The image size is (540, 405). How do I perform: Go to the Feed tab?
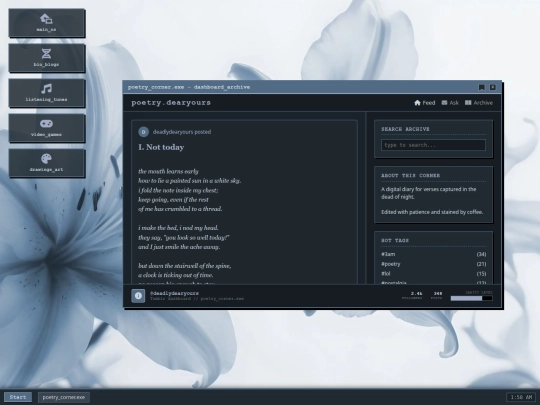(425, 103)
